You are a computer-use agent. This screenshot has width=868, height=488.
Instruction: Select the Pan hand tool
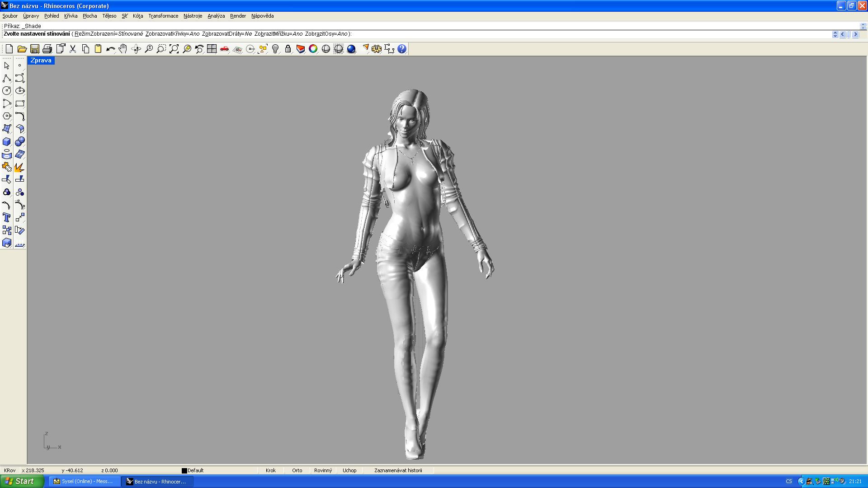click(123, 49)
